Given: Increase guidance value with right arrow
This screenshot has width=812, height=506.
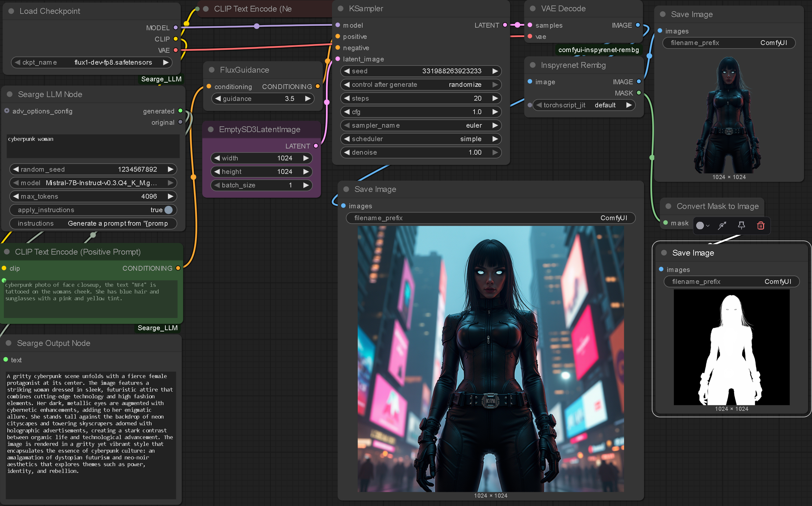Looking at the screenshot, I should point(308,98).
